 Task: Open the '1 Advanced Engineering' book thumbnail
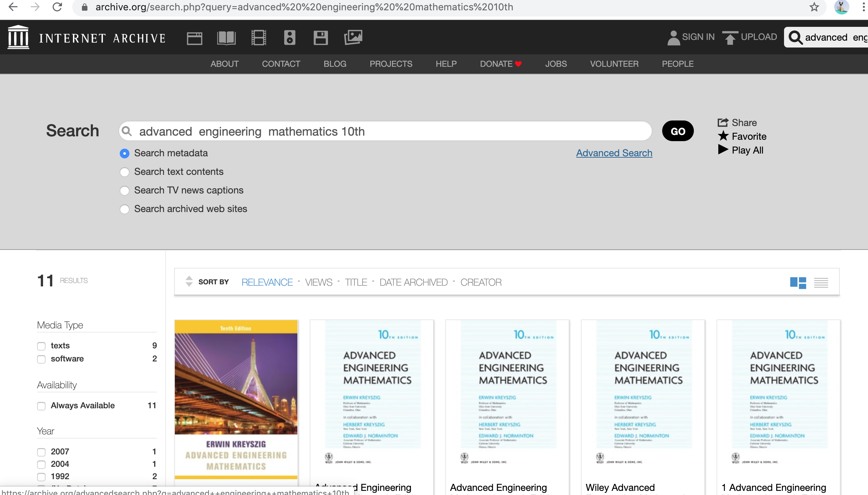point(779,392)
